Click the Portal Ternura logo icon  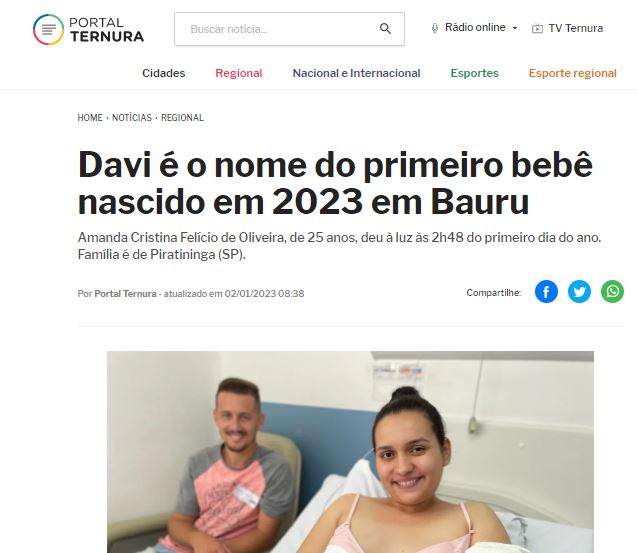coord(48,29)
